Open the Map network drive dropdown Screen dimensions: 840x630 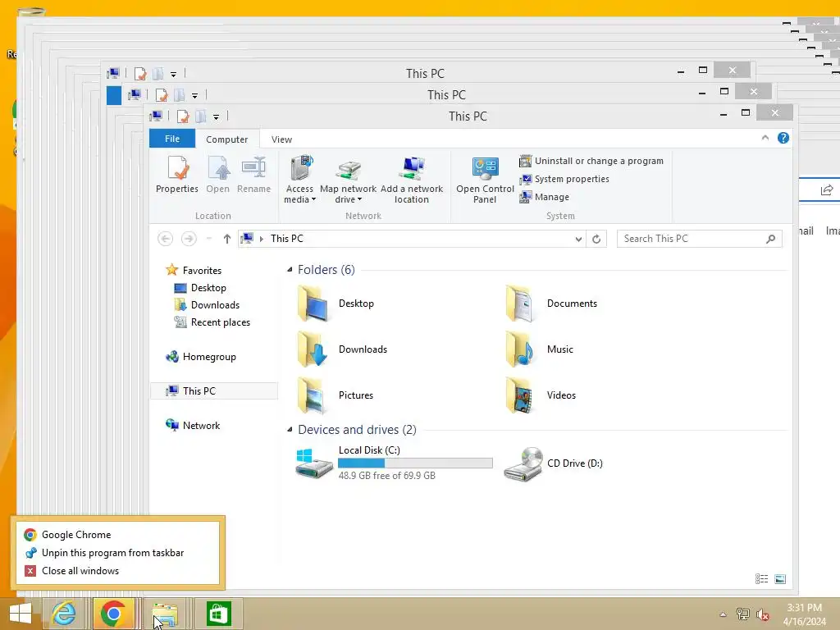(x=348, y=180)
